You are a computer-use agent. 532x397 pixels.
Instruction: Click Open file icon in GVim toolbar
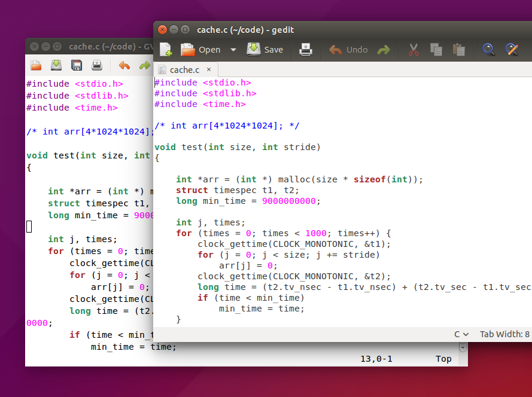(36, 65)
